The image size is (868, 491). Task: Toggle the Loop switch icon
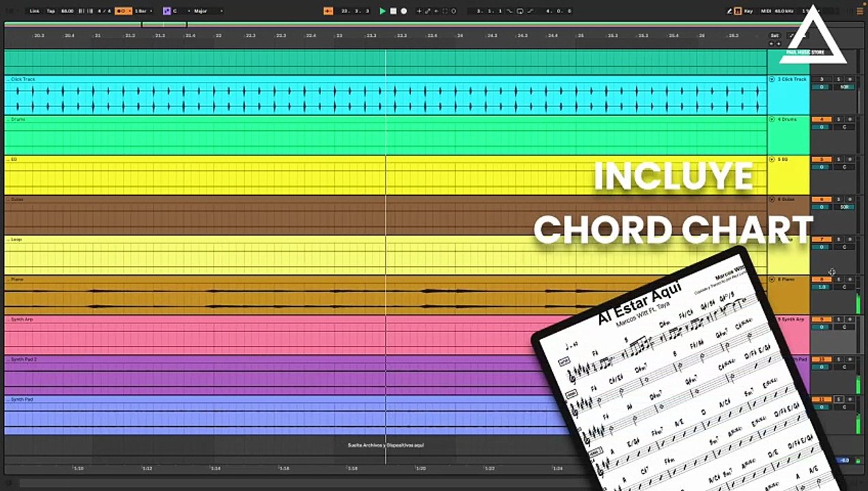pyautogui.click(x=520, y=11)
